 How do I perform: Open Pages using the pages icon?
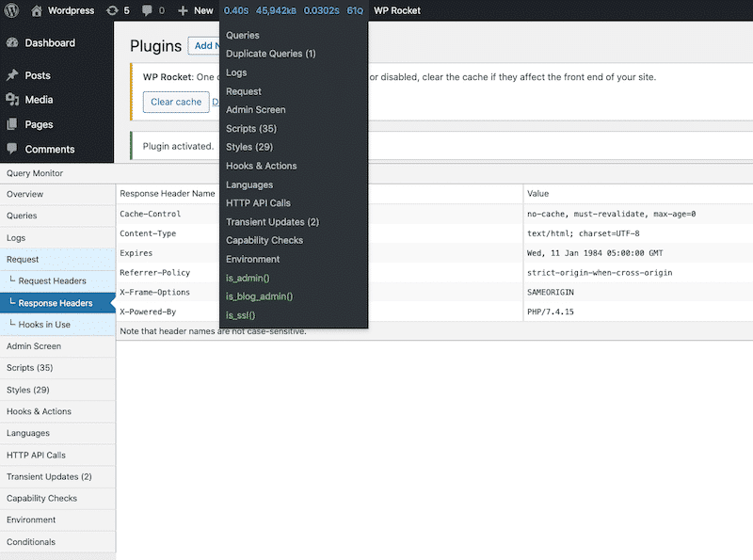(x=13, y=124)
